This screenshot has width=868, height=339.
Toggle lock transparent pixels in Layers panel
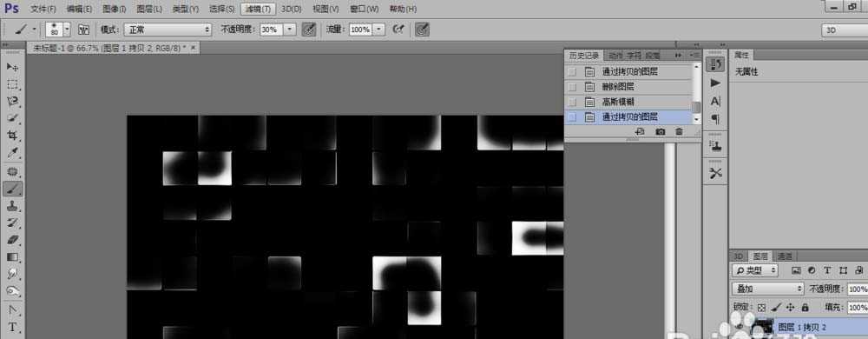(x=762, y=307)
